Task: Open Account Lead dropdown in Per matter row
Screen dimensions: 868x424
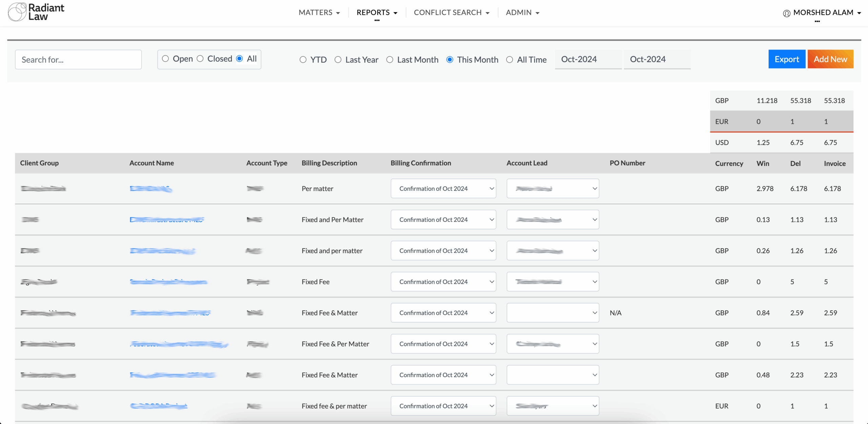Action: point(553,189)
